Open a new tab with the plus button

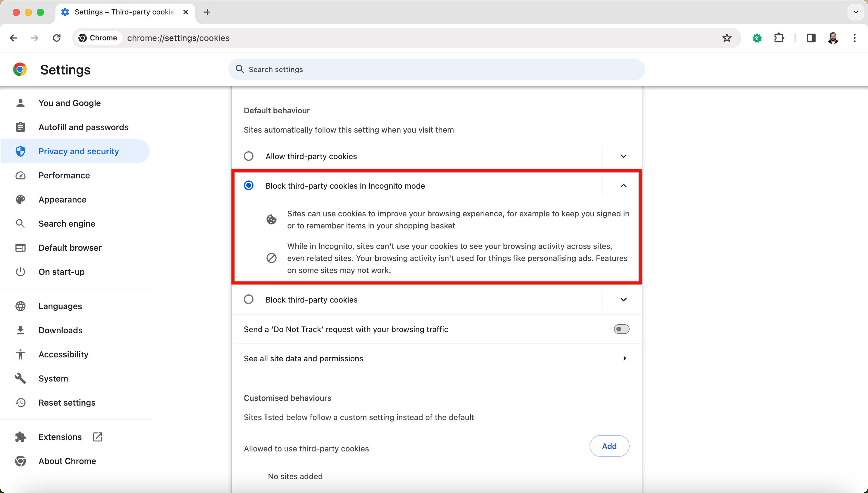[207, 12]
